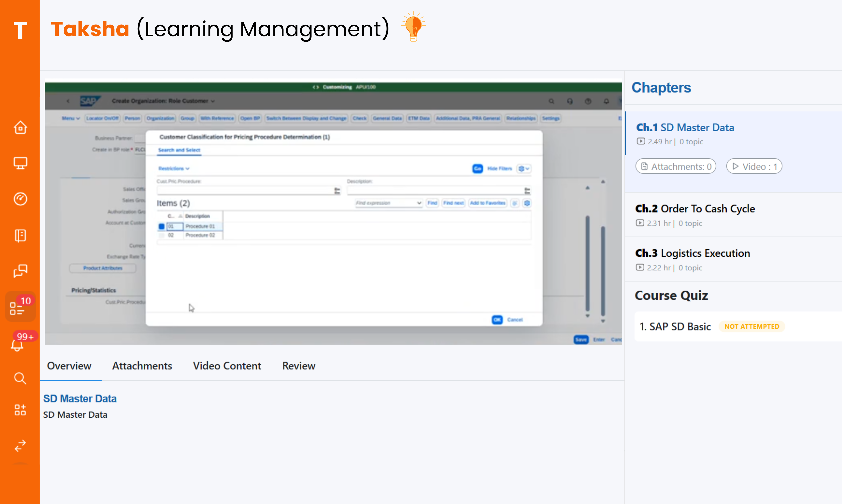This screenshot has height=504, width=842.
Task: Open the speedometer dashboard icon
Action: [x=20, y=199]
